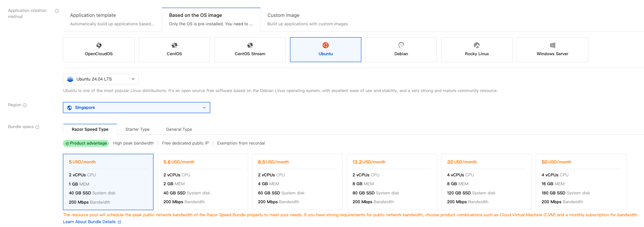Click the chevron arrow in the Region dropdown
Viewport: 644px width, 227px height.
[x=204, y=108]
